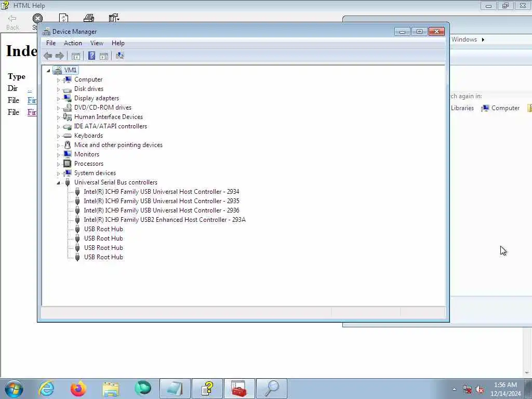This screenshot has height=399, width=532.
Task: Click the Windows breadcrumb in background window
Action: coord(464,39)
